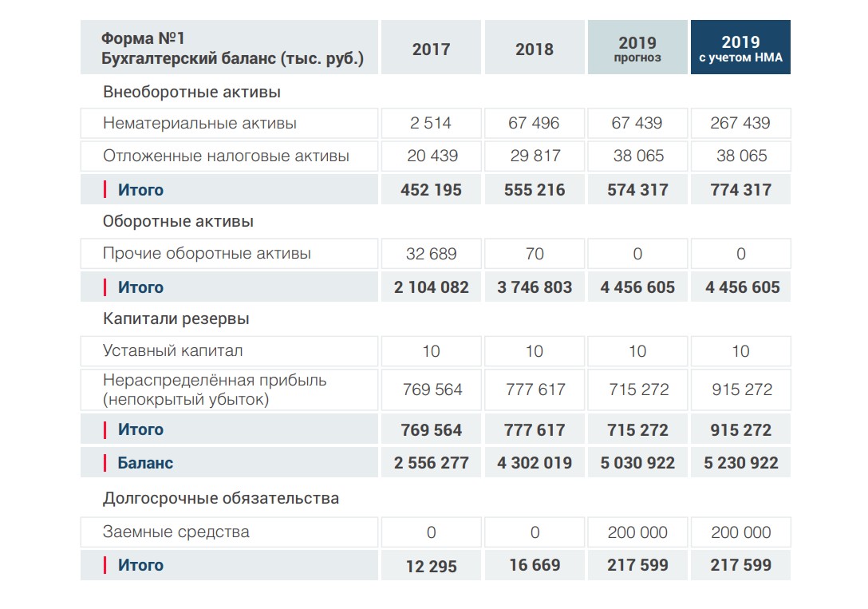Click the "2019 прогноз" column header
868x609 pixels.
point(637,49)
